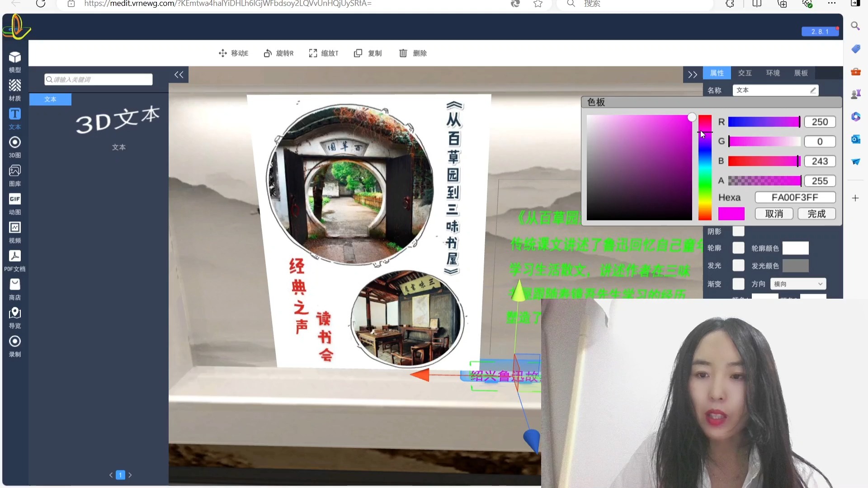
Task: Open the Edge sidebar search icon
Action: point(855,26)
